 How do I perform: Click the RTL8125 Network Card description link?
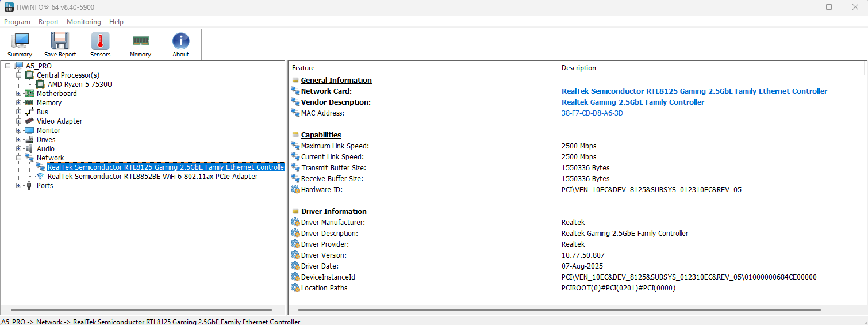point(694,91)
